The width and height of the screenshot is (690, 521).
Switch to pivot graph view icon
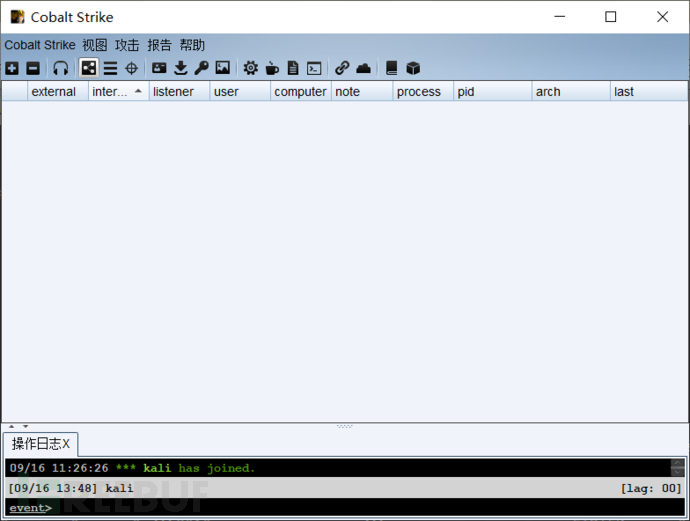click(89, 68)
